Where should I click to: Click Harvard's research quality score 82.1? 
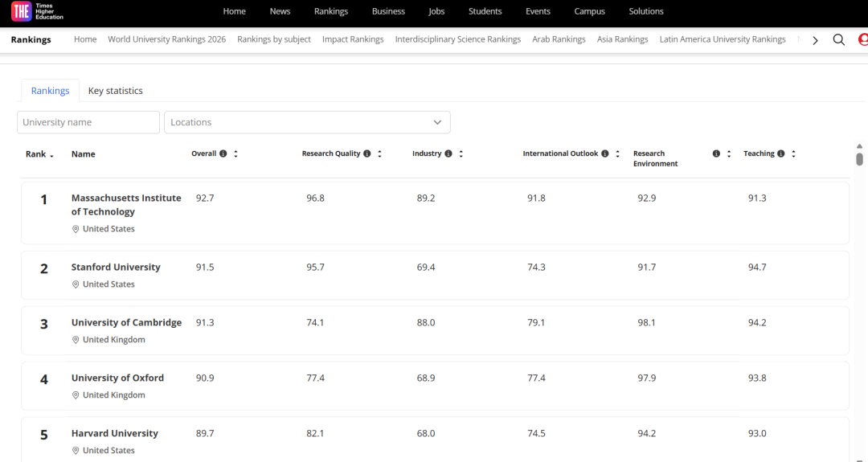click(x=315, y=433)
